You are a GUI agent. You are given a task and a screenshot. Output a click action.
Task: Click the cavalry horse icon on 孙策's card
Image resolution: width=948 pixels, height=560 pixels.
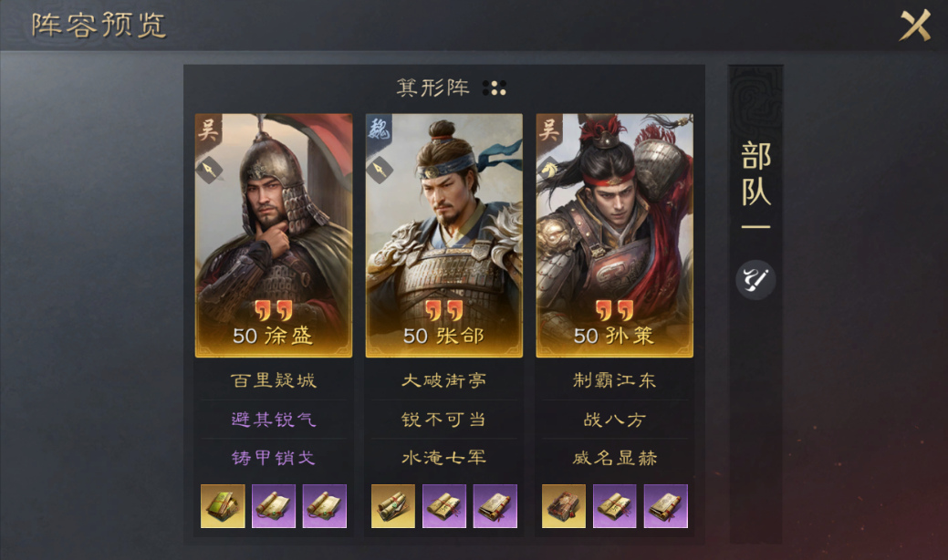point(549,171)
